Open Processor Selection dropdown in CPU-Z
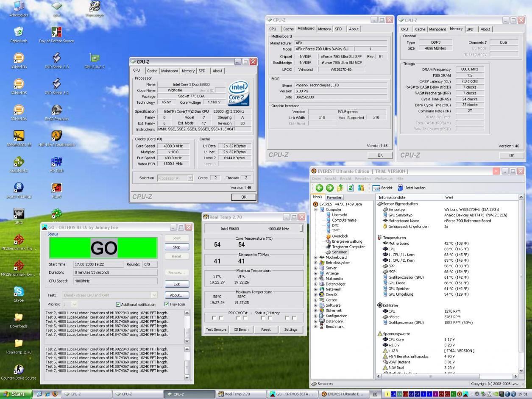The height and width of the screenshot is (399, 532). [x=190, y=178]
